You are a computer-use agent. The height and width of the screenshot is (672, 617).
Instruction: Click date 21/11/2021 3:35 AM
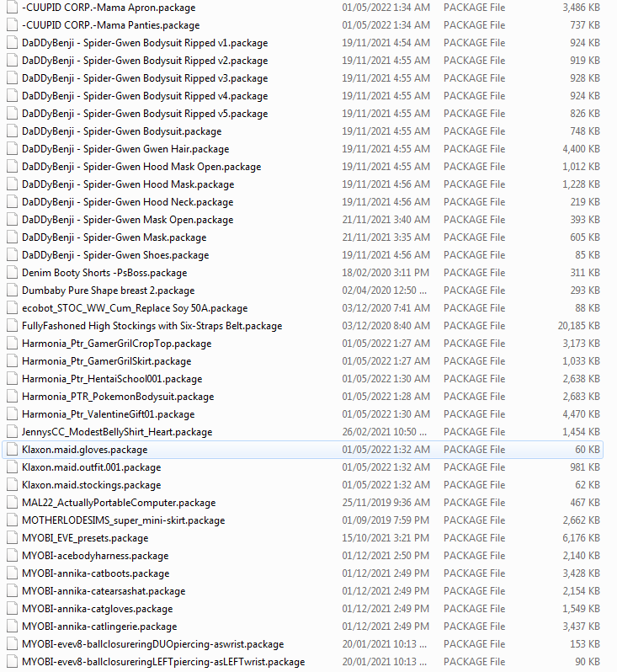pos(386,237)
